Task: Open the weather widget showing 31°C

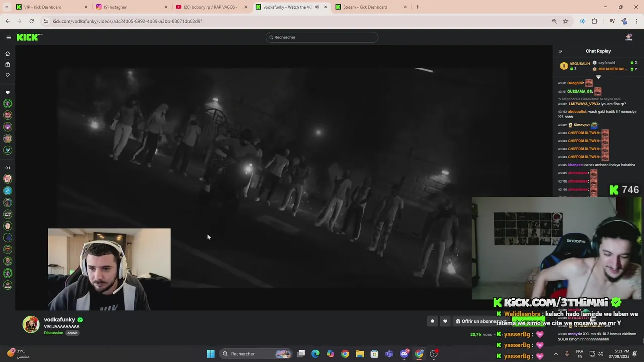Action: pos(19,354)
